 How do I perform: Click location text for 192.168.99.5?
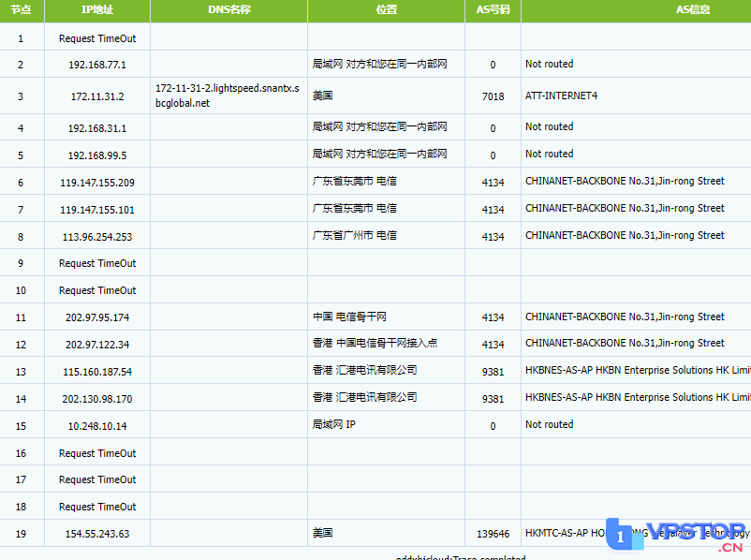[379, 154]
